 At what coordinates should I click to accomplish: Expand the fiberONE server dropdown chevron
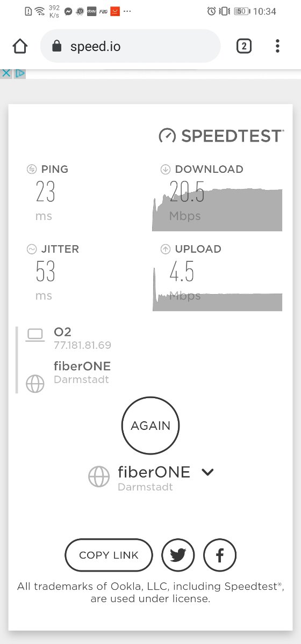tap(207, 472)
